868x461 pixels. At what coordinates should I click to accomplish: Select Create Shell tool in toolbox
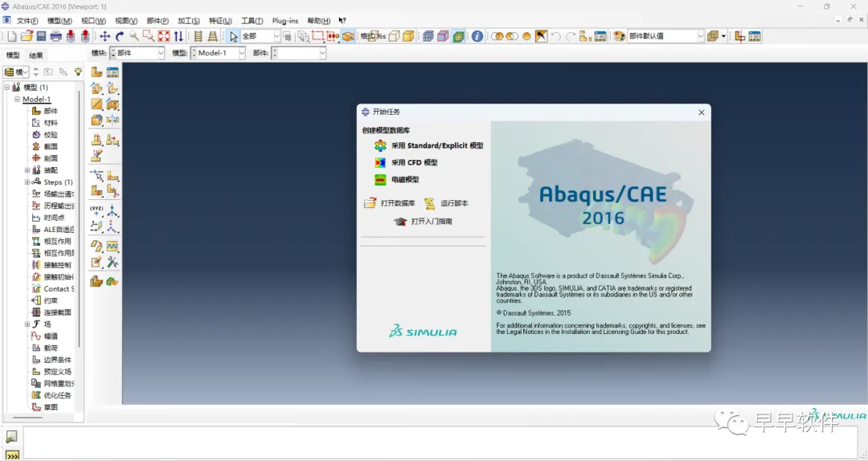(113, 88)
